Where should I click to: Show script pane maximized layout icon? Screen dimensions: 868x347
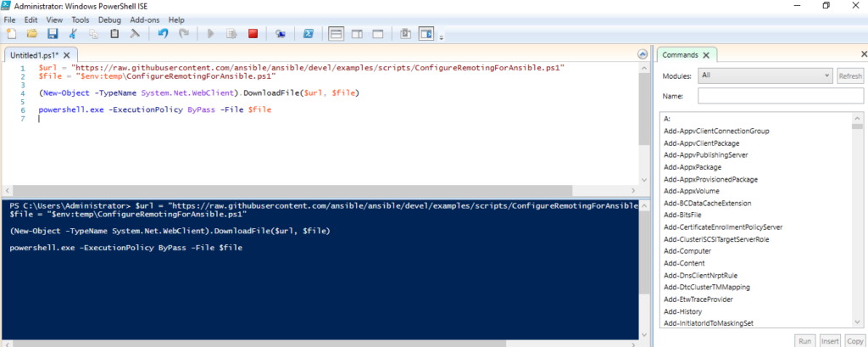pos(377,34)
